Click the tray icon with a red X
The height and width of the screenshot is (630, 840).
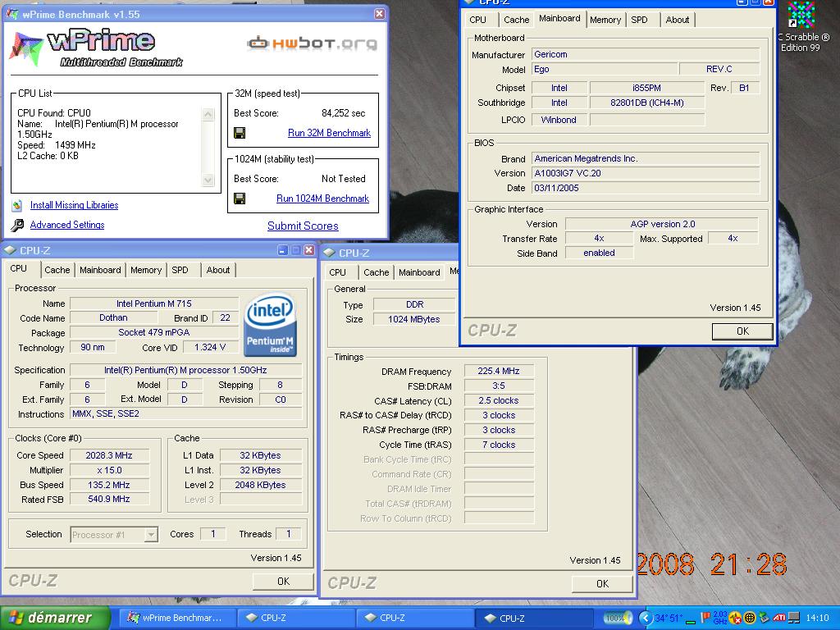point(735,619)
